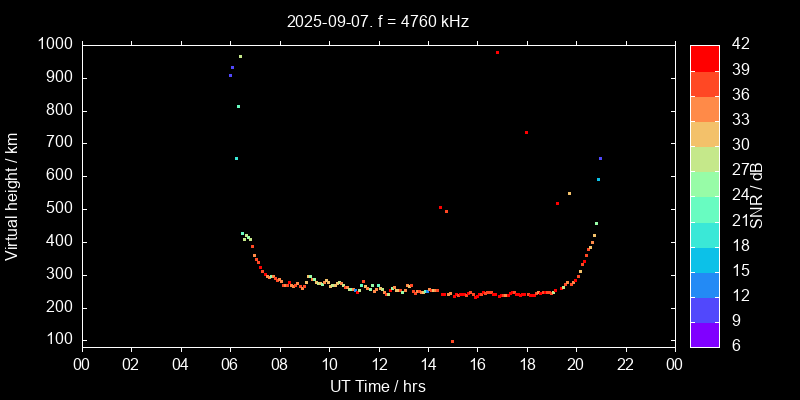Click the red 39–42 dB colorbar segment
Viewport: 800px width, 400px height.
point(704,57)
